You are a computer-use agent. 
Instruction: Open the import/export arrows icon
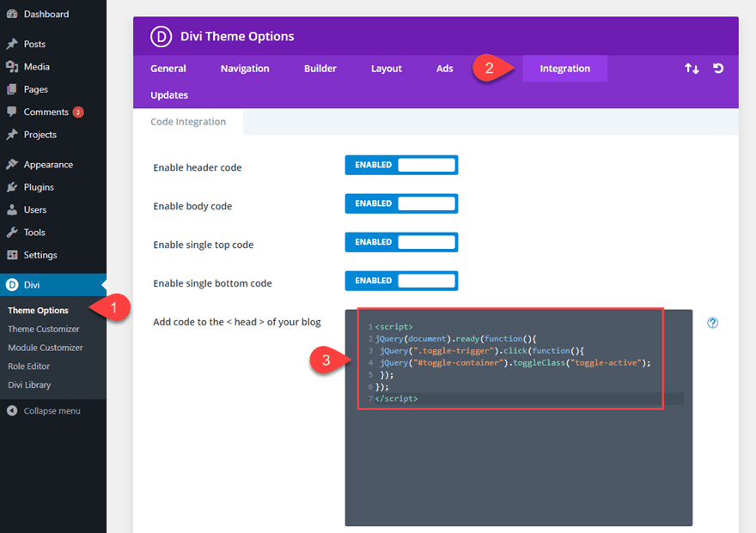[692, 69]
